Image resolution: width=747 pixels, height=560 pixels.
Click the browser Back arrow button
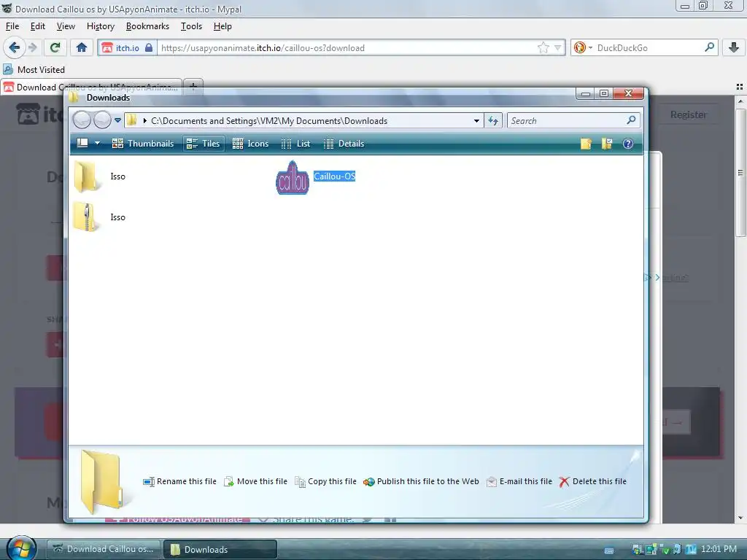pos(15,47)
